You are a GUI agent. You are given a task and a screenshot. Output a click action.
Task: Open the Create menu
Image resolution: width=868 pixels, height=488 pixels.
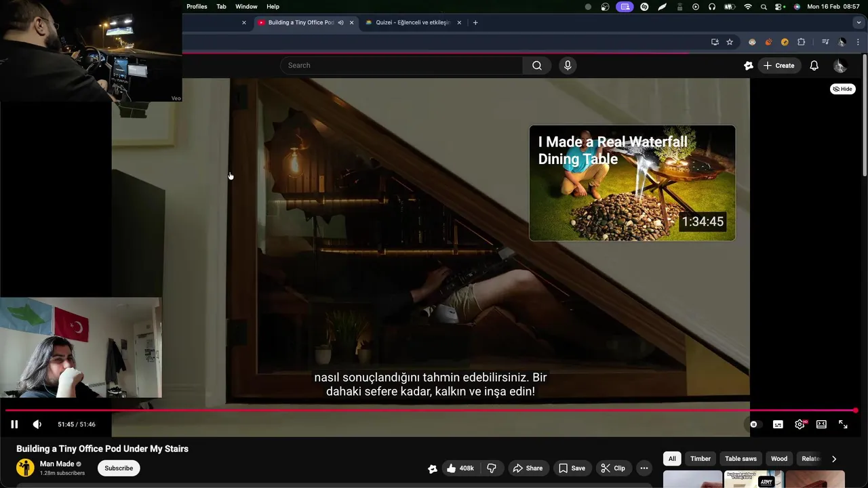point(778,66)
